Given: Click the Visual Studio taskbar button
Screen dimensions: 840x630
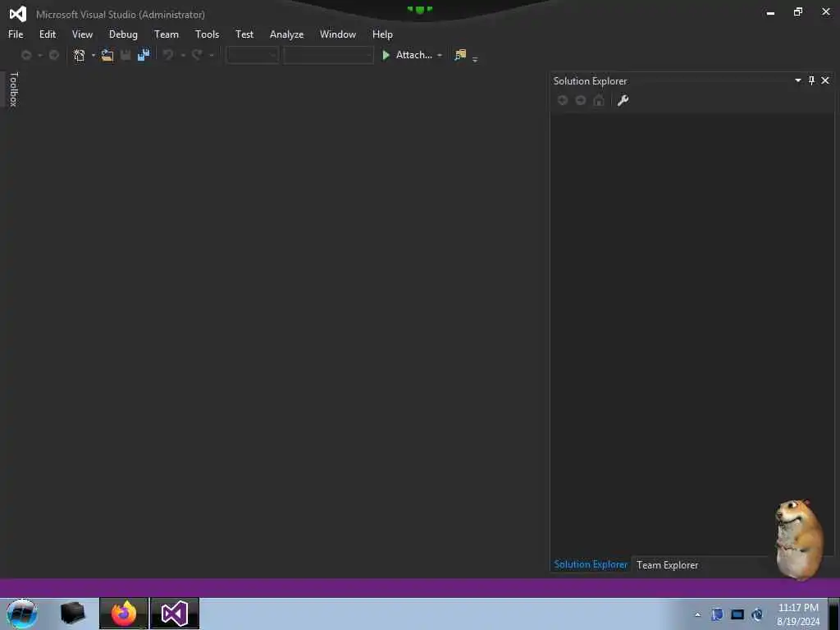Looking at the screenshot, I should pos(175,614).
